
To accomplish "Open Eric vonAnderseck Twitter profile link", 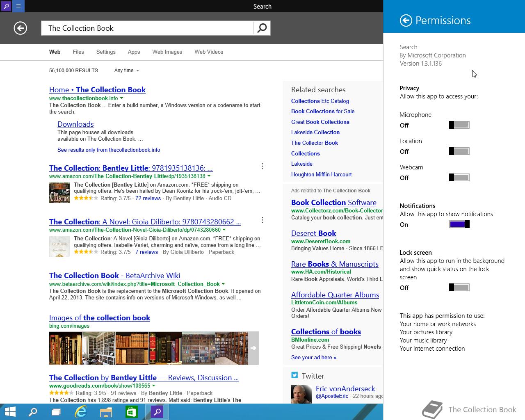I will 345,389.
